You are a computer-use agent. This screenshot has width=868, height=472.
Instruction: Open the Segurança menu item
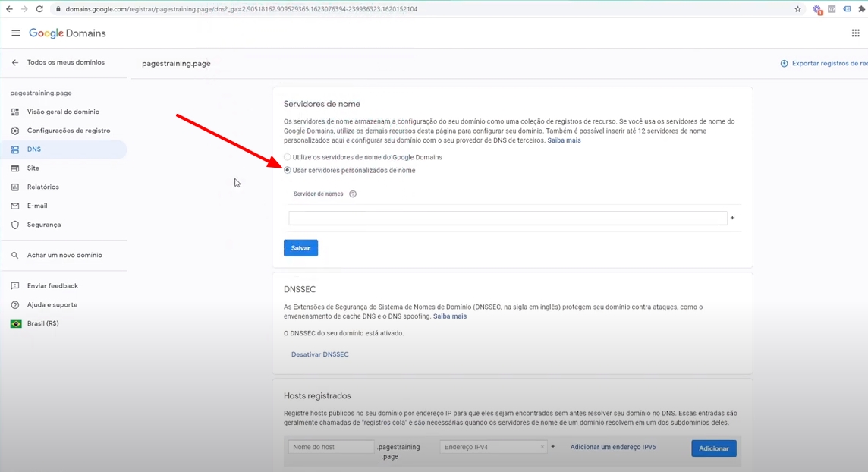click(44, 225)
